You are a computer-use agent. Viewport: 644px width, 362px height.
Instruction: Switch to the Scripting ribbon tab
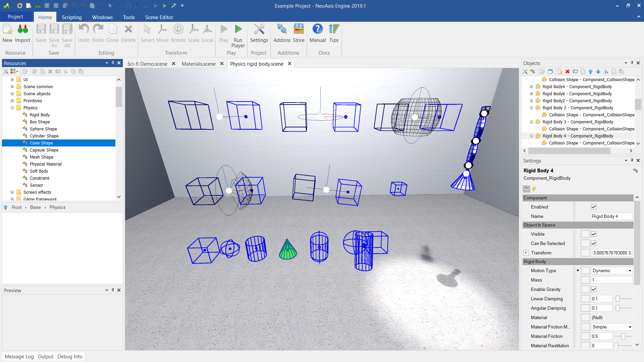(x=71, y=17)
